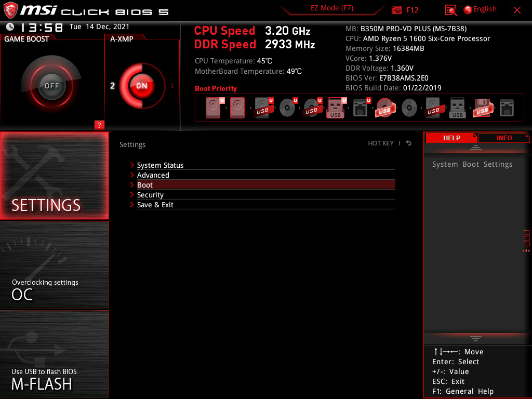Image resolution: width=532 pixels, height=399 pixels.
Task: Click the clock icon beside the time
Action: 10,27
